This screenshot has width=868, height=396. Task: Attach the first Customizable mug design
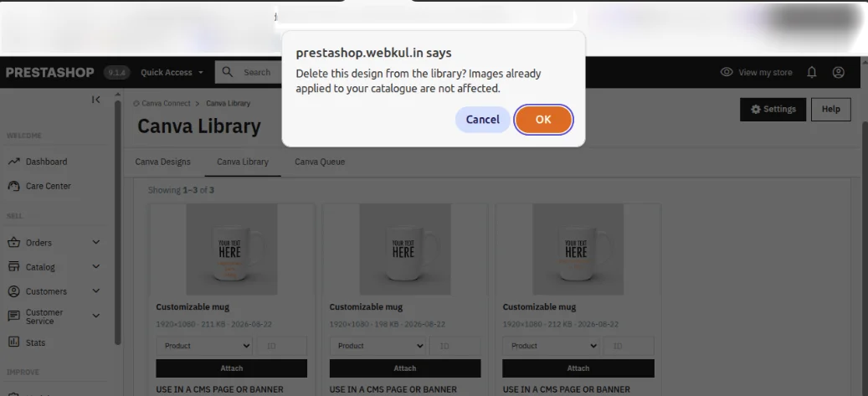231,368
